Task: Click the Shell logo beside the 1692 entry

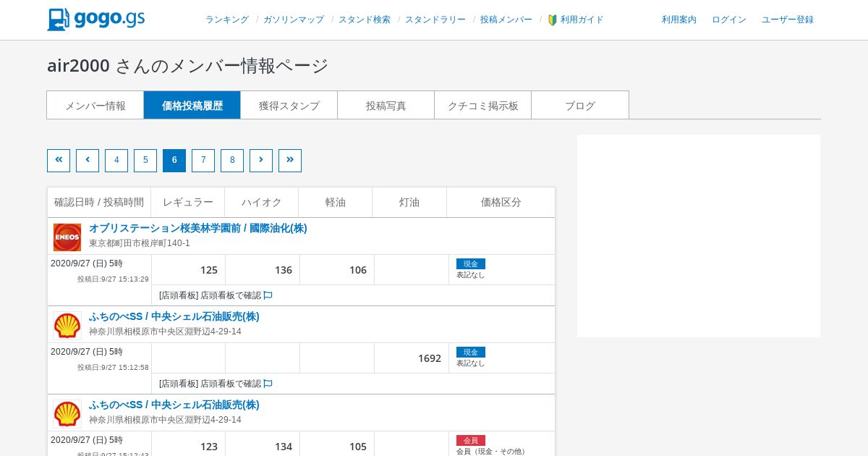Action: [67, 326]
